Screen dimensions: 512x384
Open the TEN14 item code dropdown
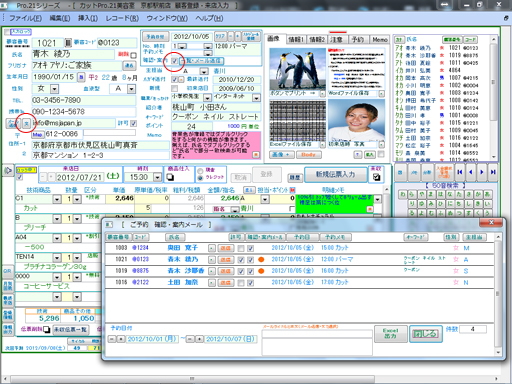point(57,258)
